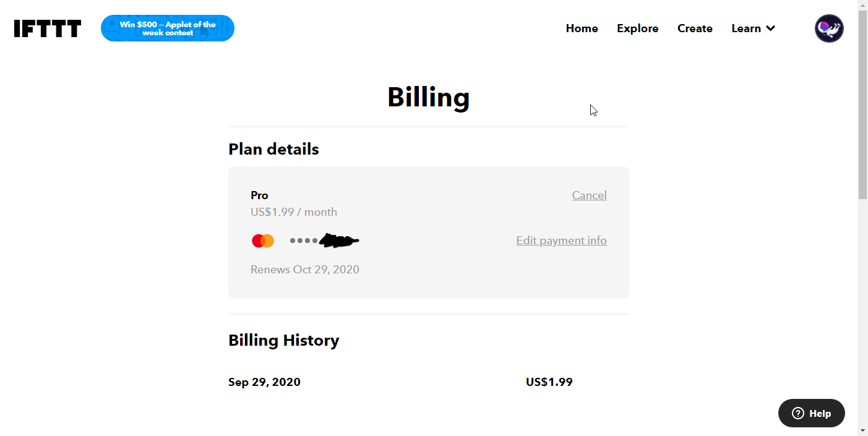868x436 pixels.
Task: Click the Mastercard payment icon
Action: coord(263,241)
